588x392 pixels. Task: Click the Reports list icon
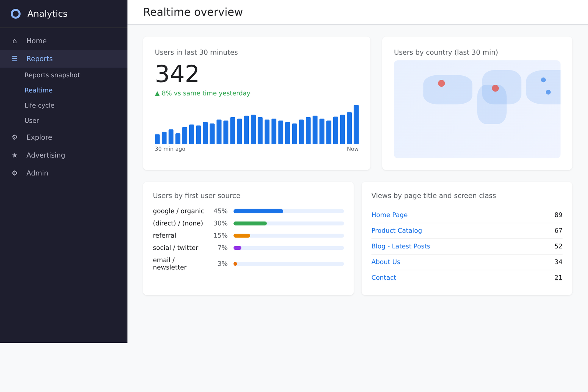pos(15,58)
